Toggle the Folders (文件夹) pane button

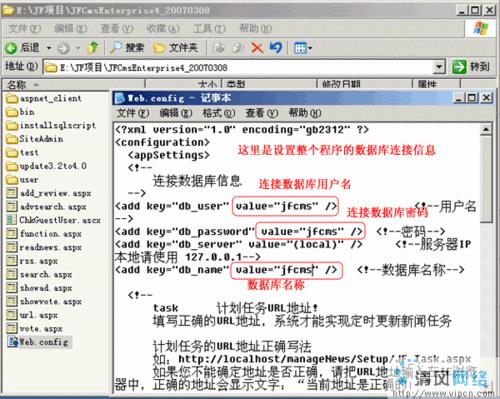(175, 48)
